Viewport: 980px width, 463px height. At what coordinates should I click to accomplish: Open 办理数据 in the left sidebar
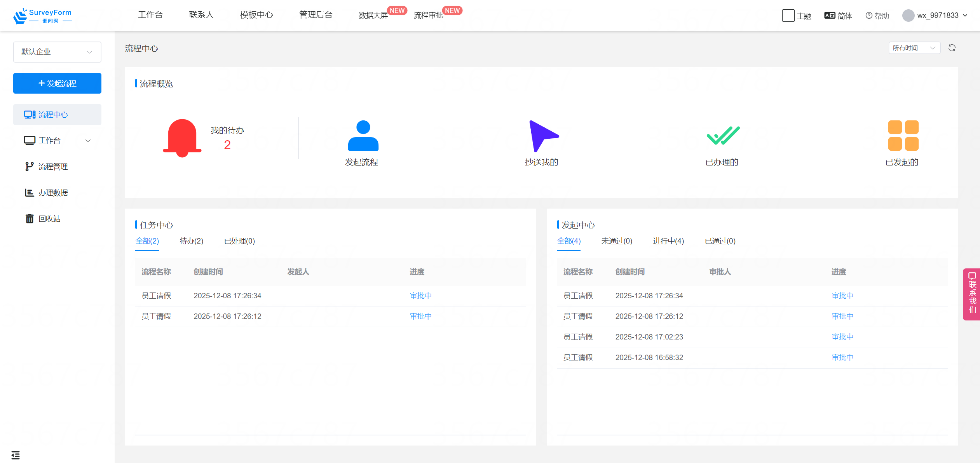pos(53,192)
